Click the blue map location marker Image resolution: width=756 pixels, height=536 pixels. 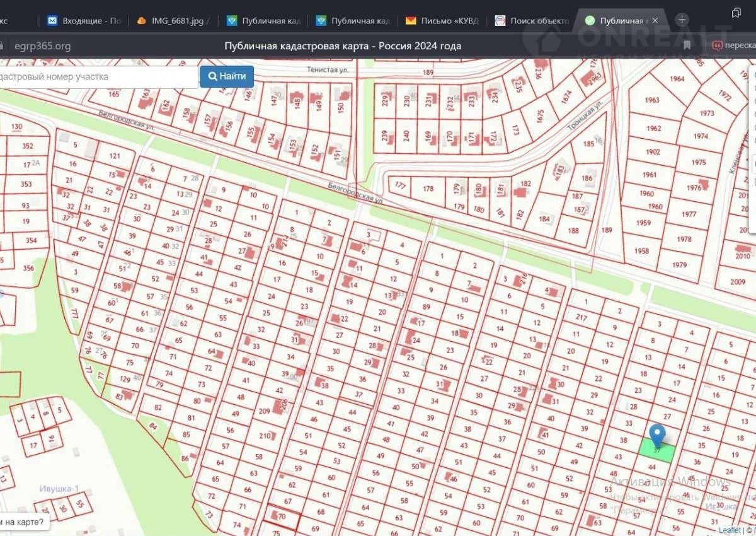[x=657, y=434]
